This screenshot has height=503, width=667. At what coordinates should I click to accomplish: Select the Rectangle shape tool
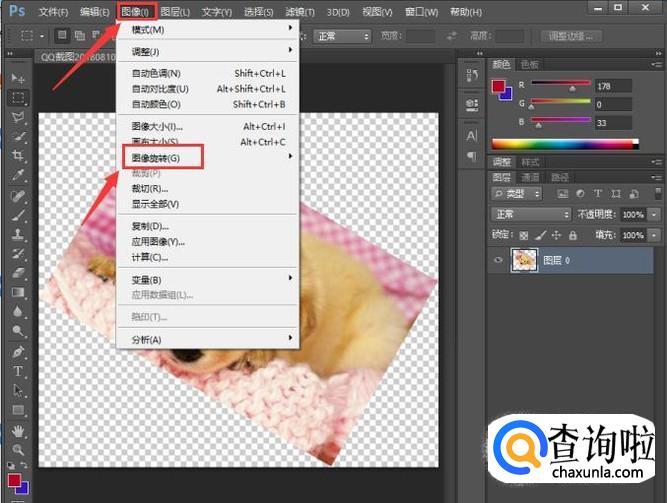click(x=18, y=410)
